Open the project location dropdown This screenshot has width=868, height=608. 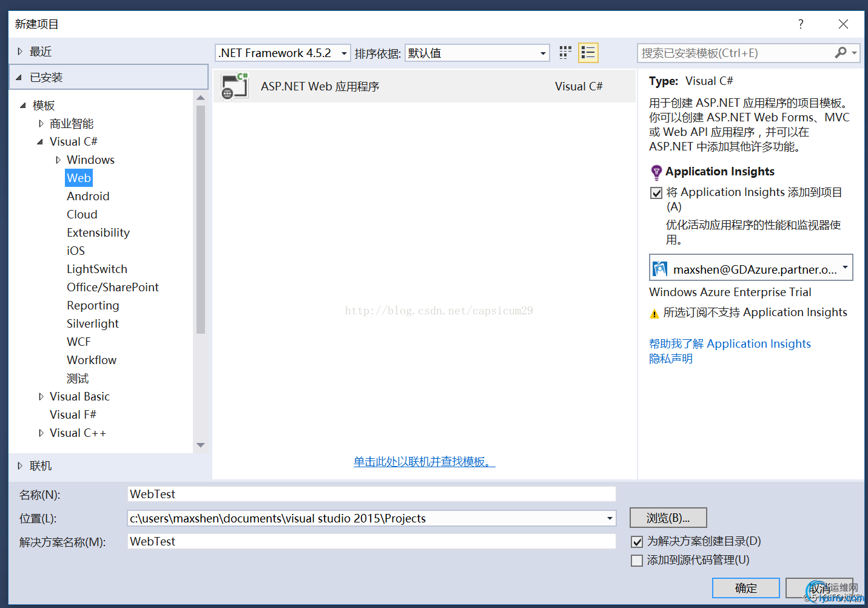click(x=610, y=518)
